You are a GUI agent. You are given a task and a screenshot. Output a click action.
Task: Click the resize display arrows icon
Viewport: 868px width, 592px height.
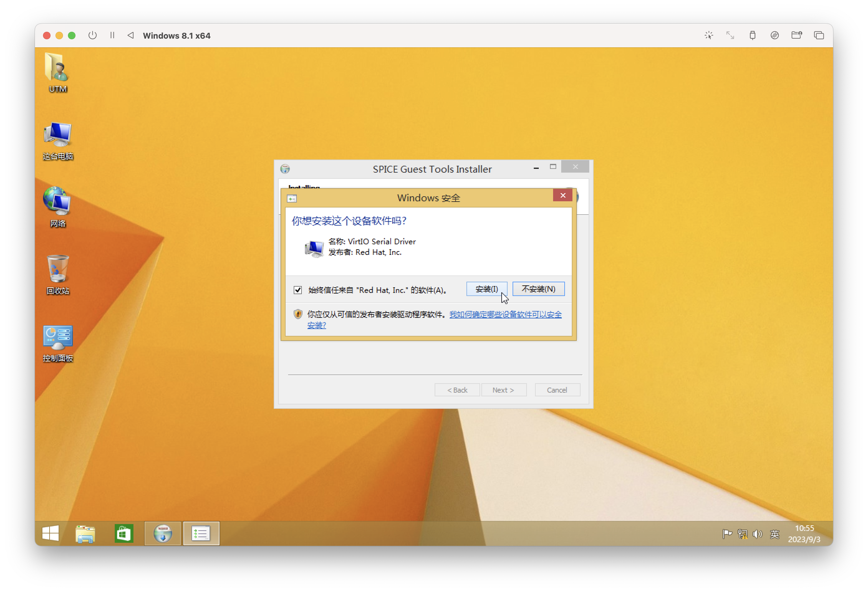click(730, 36)
